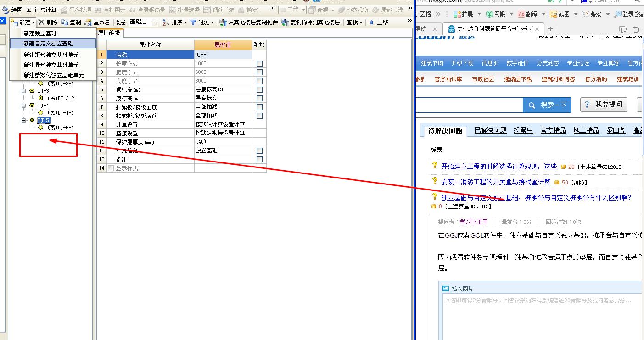Select 新建独立基础 menu entry
The image size is (644, 340).
tap(53, 33)
